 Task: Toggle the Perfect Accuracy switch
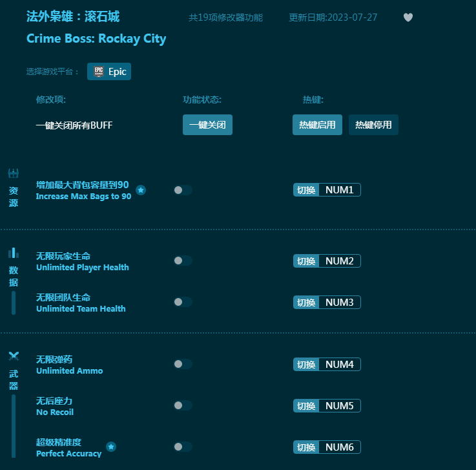point(183,447)
